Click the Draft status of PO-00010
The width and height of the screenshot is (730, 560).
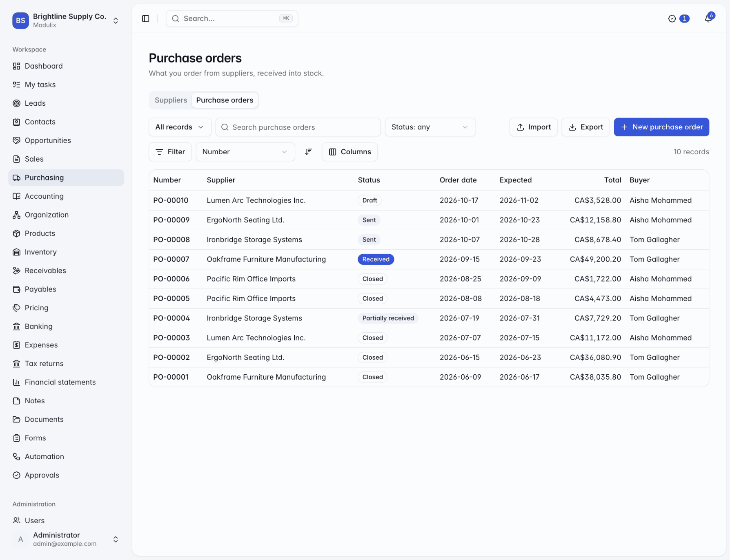[x=369, y=200]
